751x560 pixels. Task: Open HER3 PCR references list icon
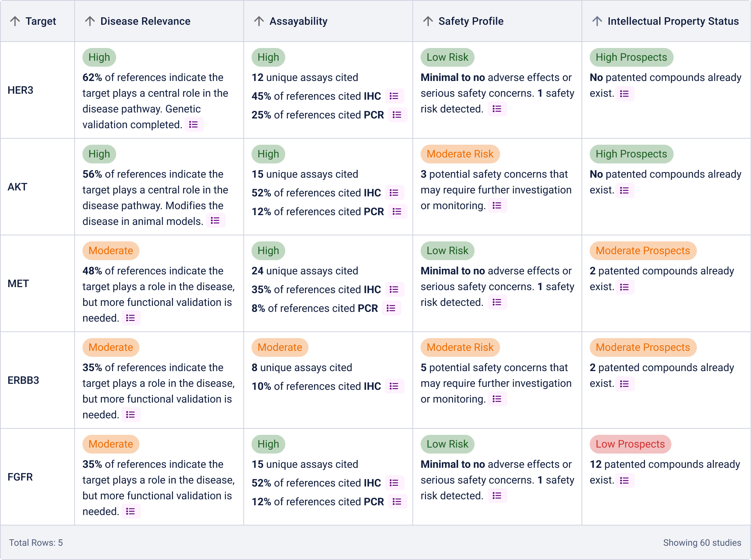click(397, 115)
